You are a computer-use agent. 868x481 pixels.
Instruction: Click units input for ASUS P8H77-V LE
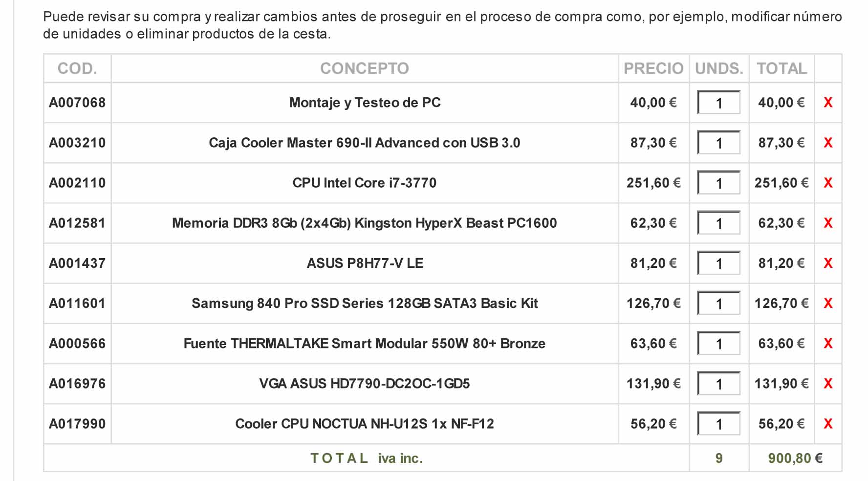718,263
